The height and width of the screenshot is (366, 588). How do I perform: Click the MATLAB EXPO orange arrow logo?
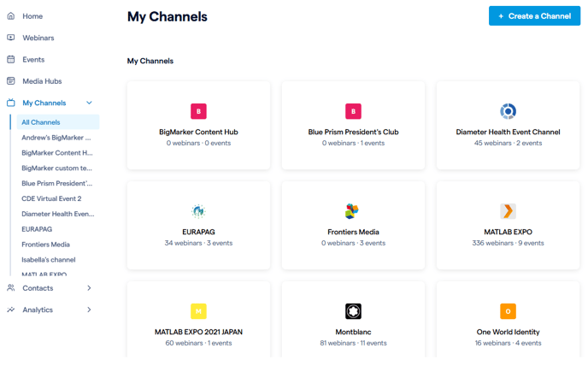click(x=509, y=211)
